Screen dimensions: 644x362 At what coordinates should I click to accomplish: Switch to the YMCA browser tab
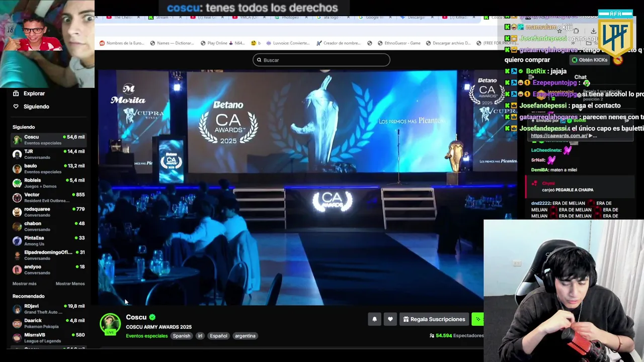pyautogui.click(x=248, y=18)
